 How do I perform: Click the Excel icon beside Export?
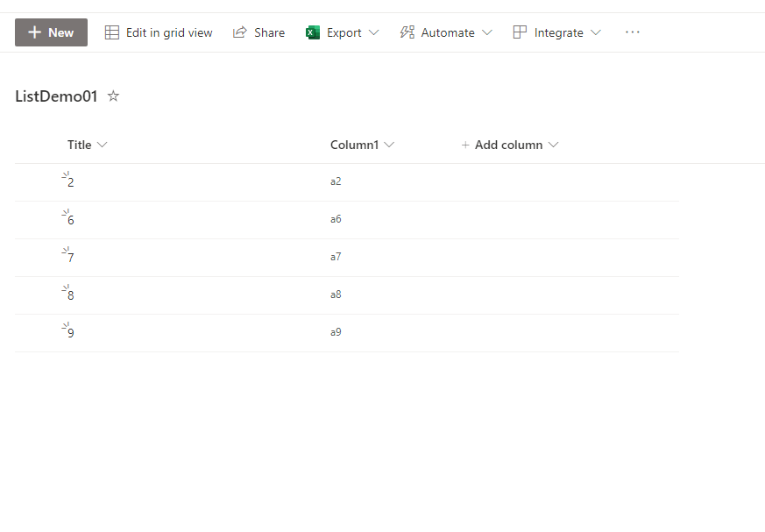point(313,32)
